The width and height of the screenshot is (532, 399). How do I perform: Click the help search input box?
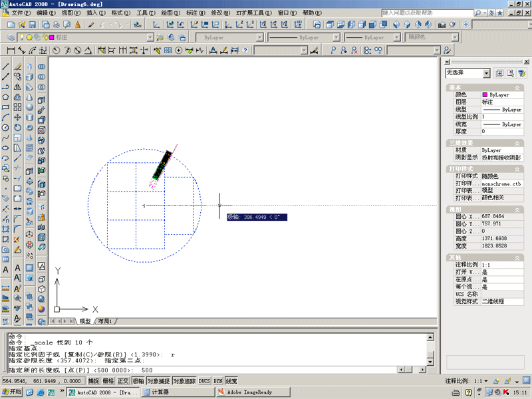427,13
